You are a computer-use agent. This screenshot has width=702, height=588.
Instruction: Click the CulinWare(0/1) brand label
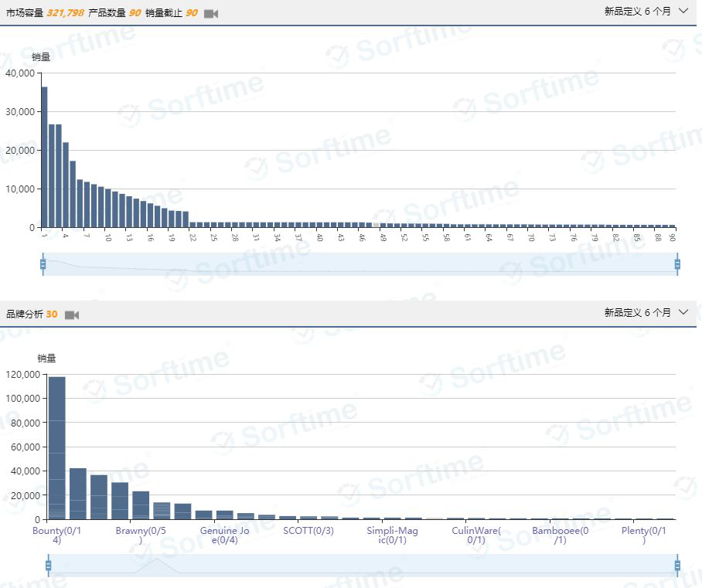(476, 535)
